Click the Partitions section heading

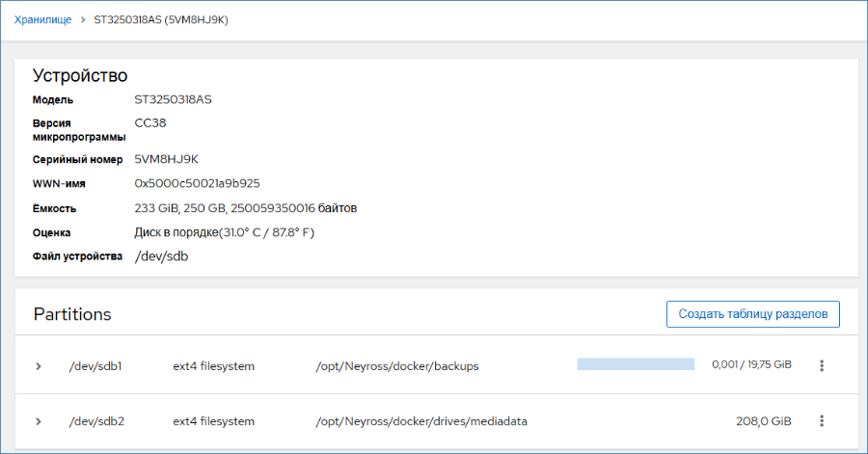(72, 314)
